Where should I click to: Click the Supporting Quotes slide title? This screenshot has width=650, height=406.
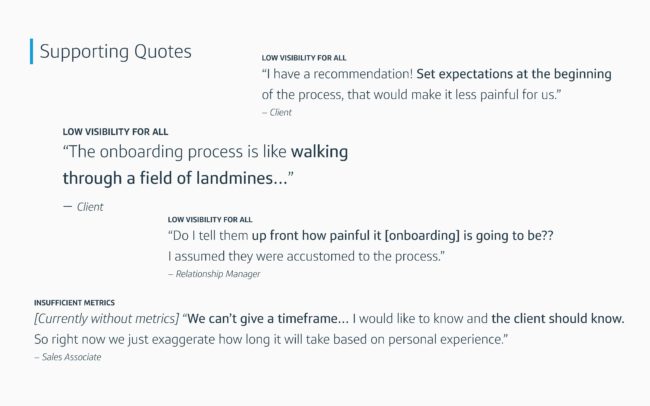[x=116, y=52]
